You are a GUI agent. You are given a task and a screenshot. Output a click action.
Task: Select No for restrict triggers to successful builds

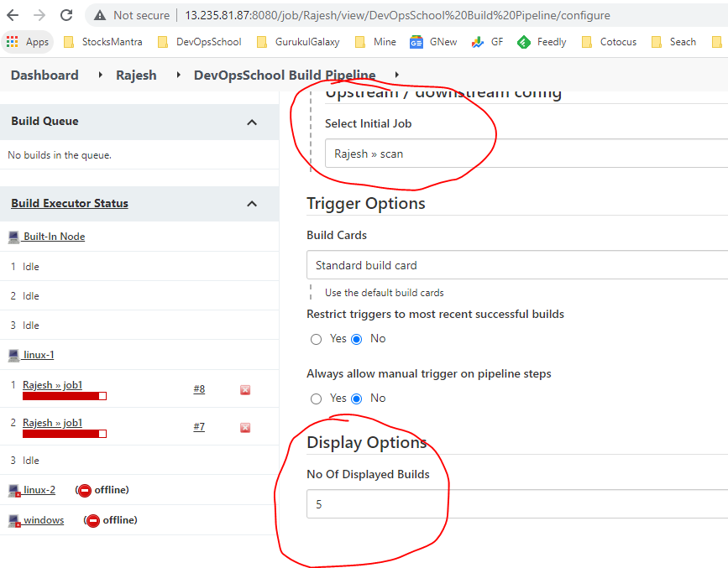(357, 339)
